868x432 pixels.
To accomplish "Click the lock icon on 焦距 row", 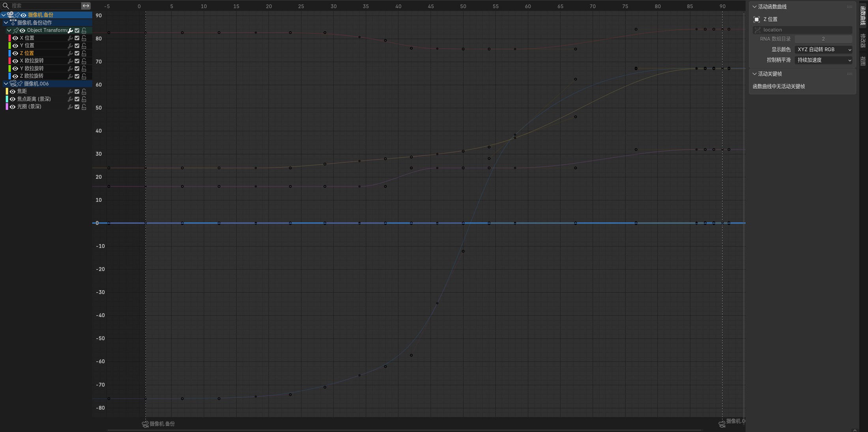I will (84, 92).
